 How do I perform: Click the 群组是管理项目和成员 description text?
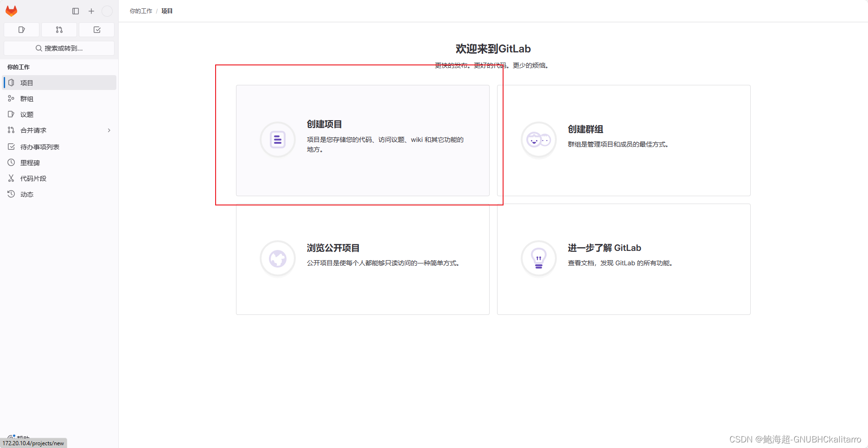pyautogui.click(x=618, y=144)
